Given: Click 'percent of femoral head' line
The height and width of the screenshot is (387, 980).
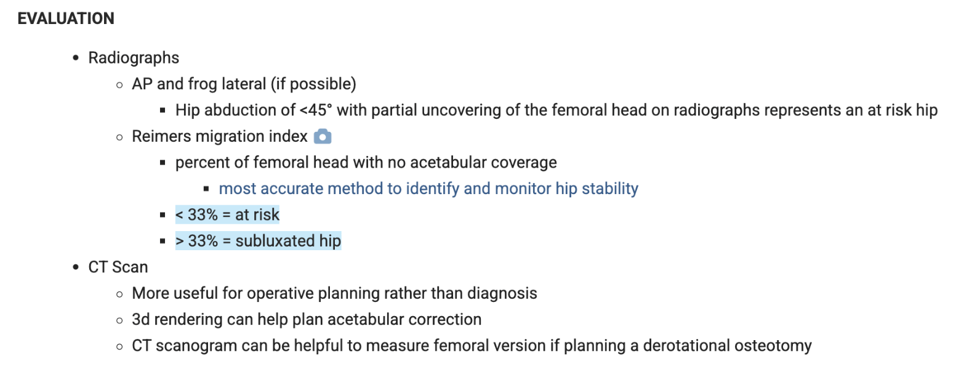Looking at the screenshot, I should 366,163.
